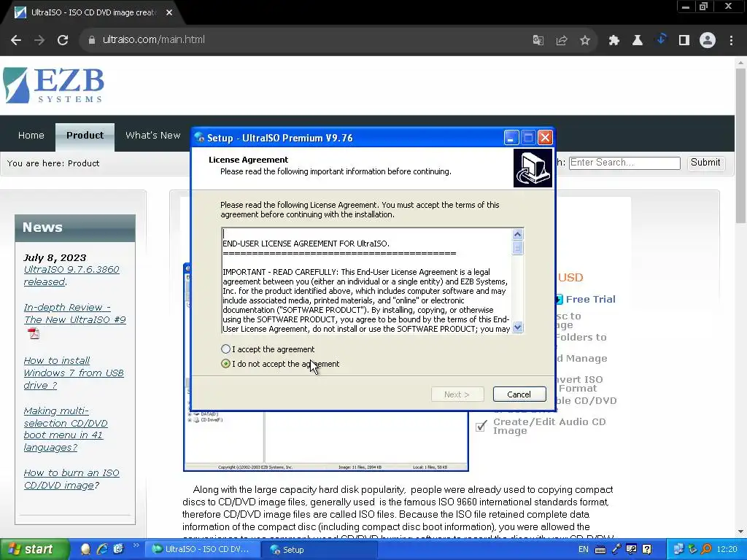Click the July 8, 2023 news date
This screenshot has height=560, width=747.
point(55,257)
